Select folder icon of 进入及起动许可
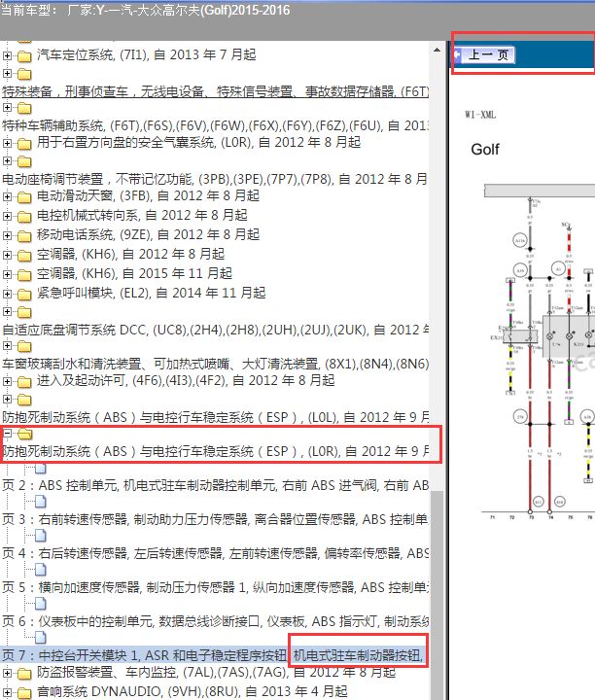 point(24,382)
